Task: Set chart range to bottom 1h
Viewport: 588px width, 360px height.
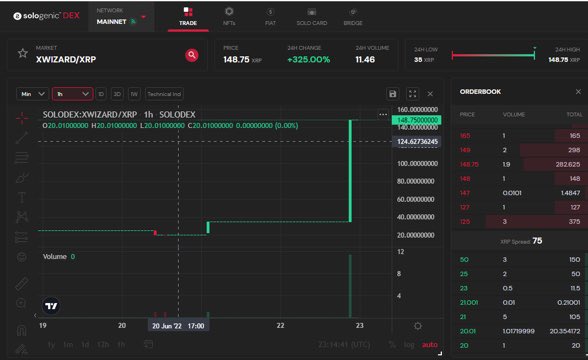Action: 121,344
